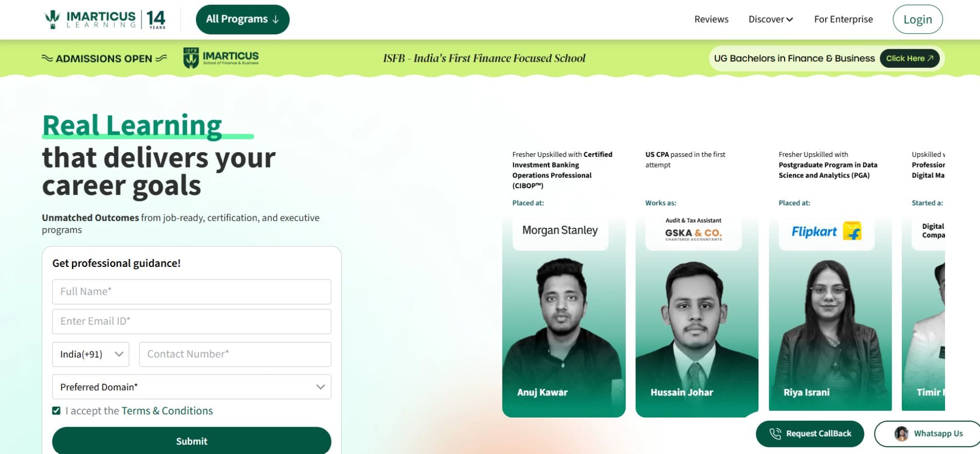Submit the professional guidance form

point(192,441)
